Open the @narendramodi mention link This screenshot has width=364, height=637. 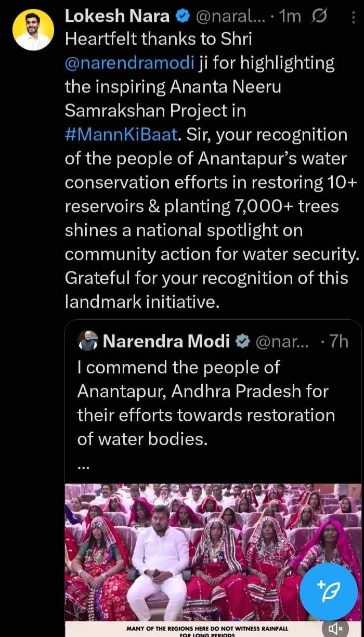[130, 63]
